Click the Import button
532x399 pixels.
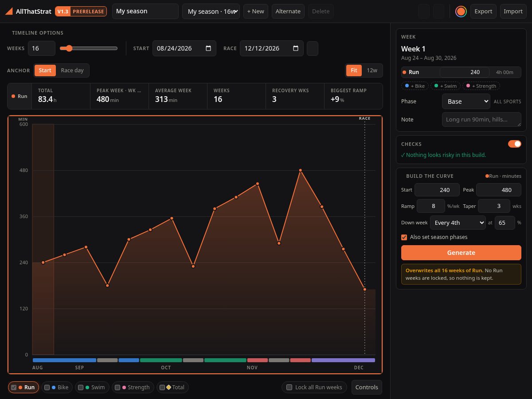pyautogui.click(x=513, y=12)
